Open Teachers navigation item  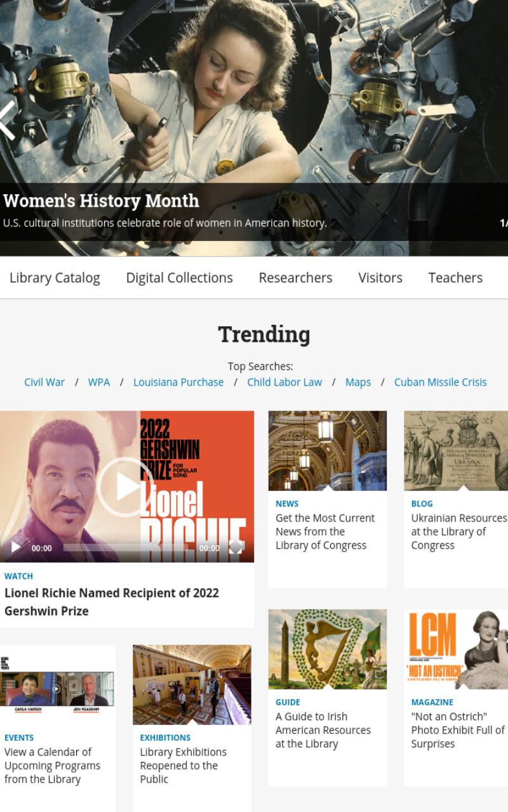click(455, 278)
